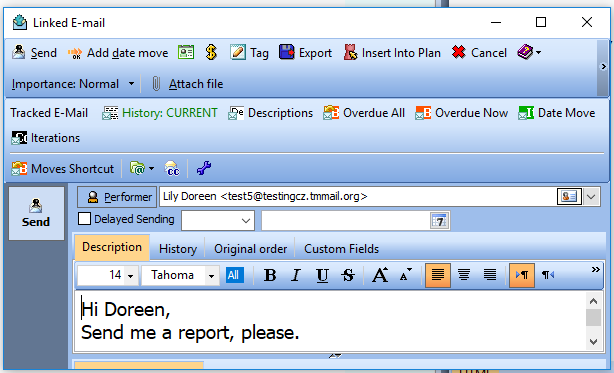Screen dimensions: 614x373
Task: Decrease font size with small A icon
Action: coord(406,275)
